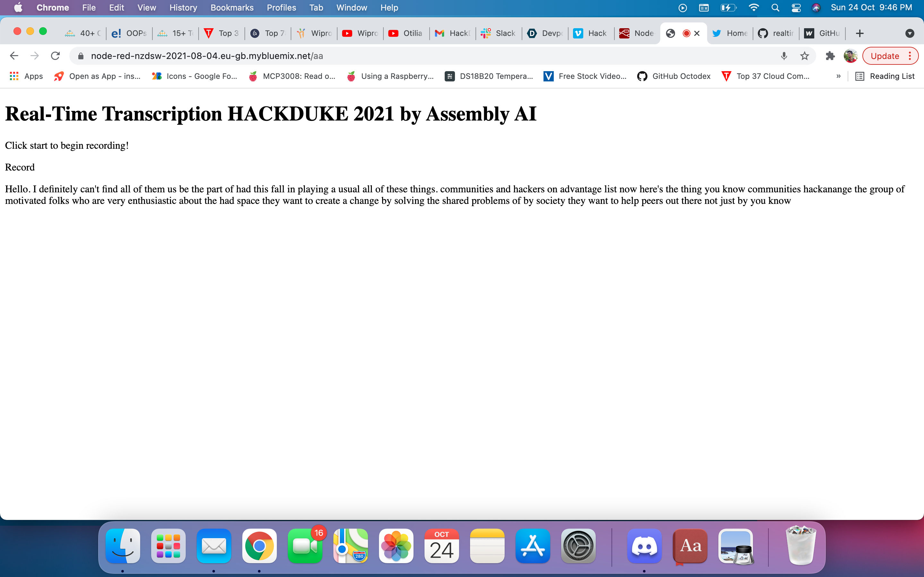Click the back navigation arrow
Screen dimensions: 924x577
click(14, 56)
